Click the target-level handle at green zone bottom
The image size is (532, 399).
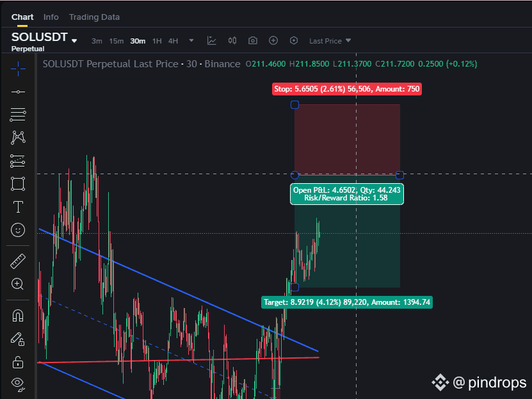click(x=295, y=288)
